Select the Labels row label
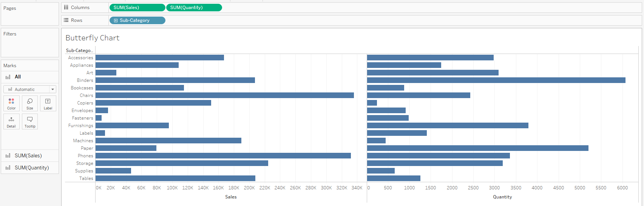644x206 pixels. click(86, 133)
